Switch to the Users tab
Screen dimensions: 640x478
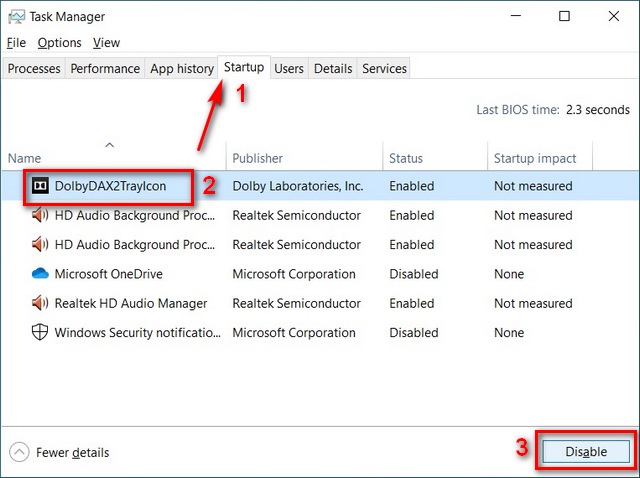tap(289, 68)
